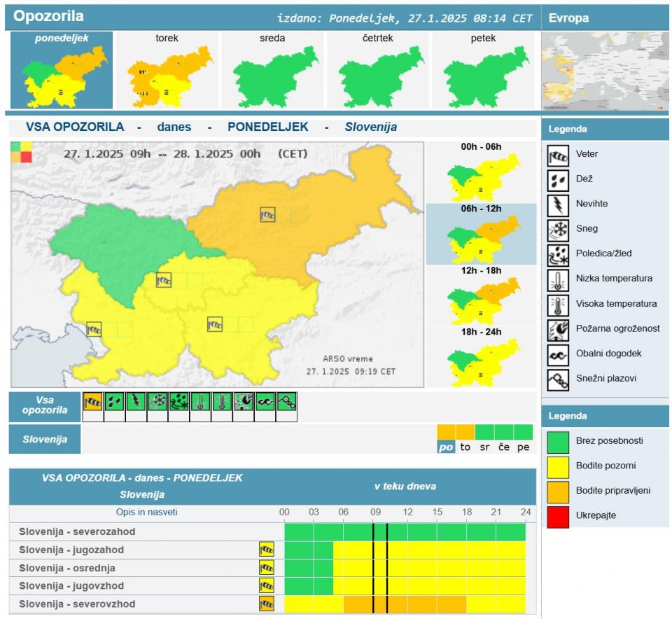
Task: Open the Evropa warnings map
Action: (x=605, y=70)
